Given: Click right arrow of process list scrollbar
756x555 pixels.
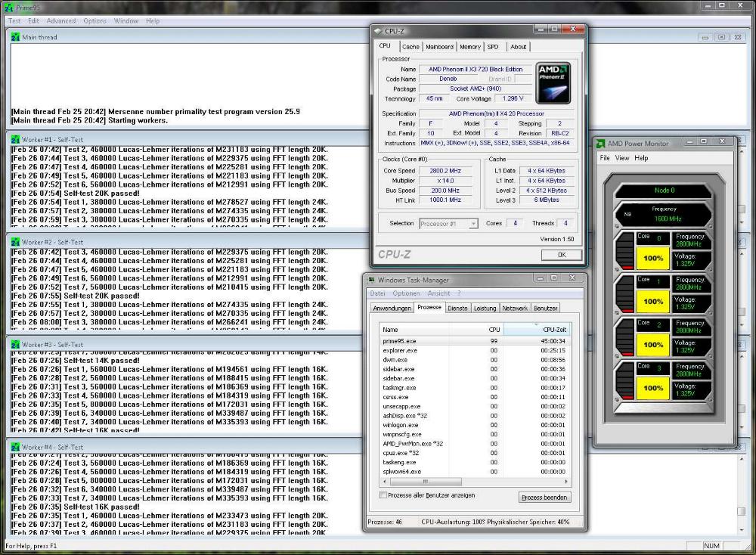Looking at the screenshot, I should click(x=565, y=481).
